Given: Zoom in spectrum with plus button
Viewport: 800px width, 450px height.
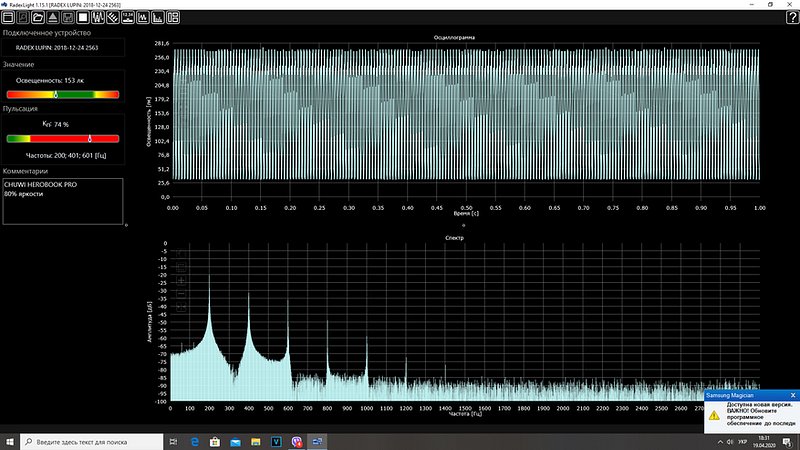Looking at the screenshot, I should click(x=181, y=280).
